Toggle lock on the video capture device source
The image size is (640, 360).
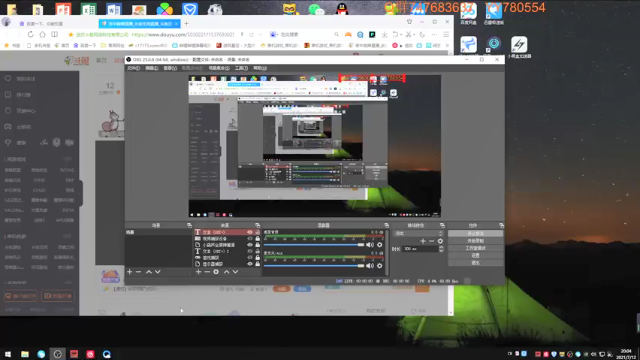258,238
